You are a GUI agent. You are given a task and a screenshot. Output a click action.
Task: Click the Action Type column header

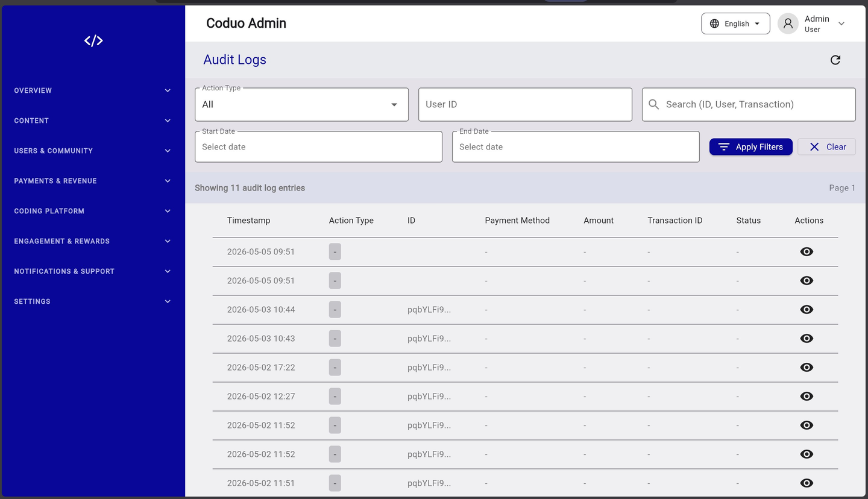(351, 221)
